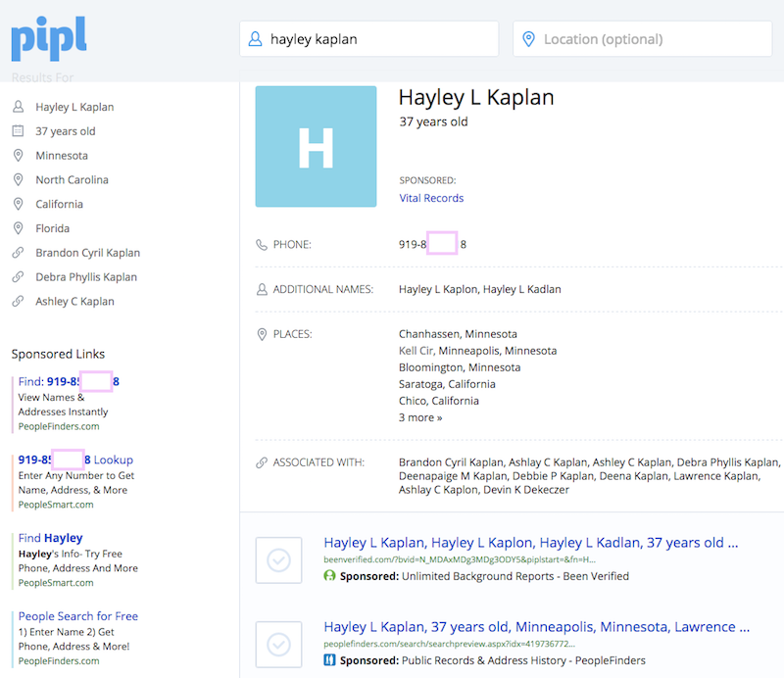Click the Been Verified green icon

329,576
